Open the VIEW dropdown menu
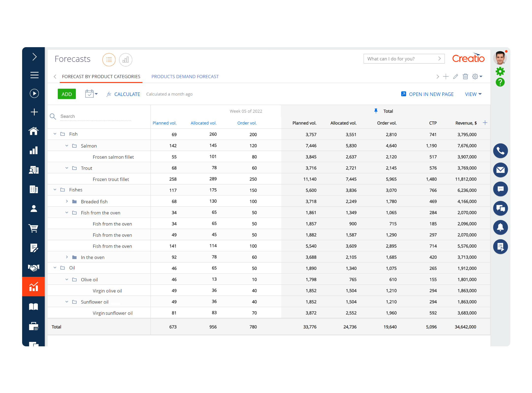Viewport: 532px width, 393px height. [x=473, y=94]
